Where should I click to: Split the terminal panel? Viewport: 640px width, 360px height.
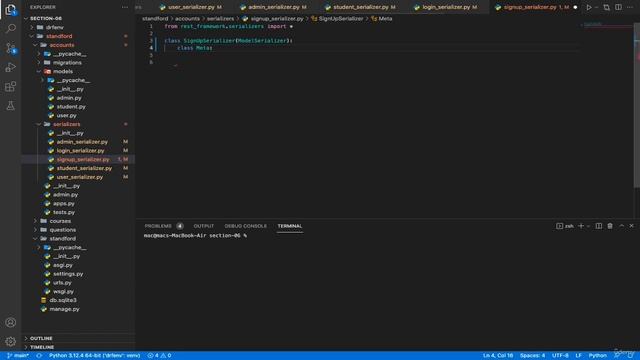point(598,226)
